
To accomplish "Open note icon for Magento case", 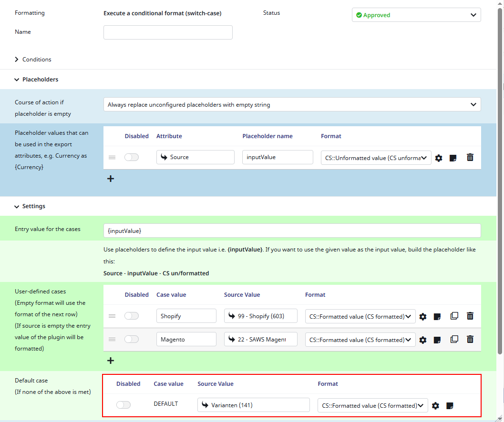I will pos(437,340).
